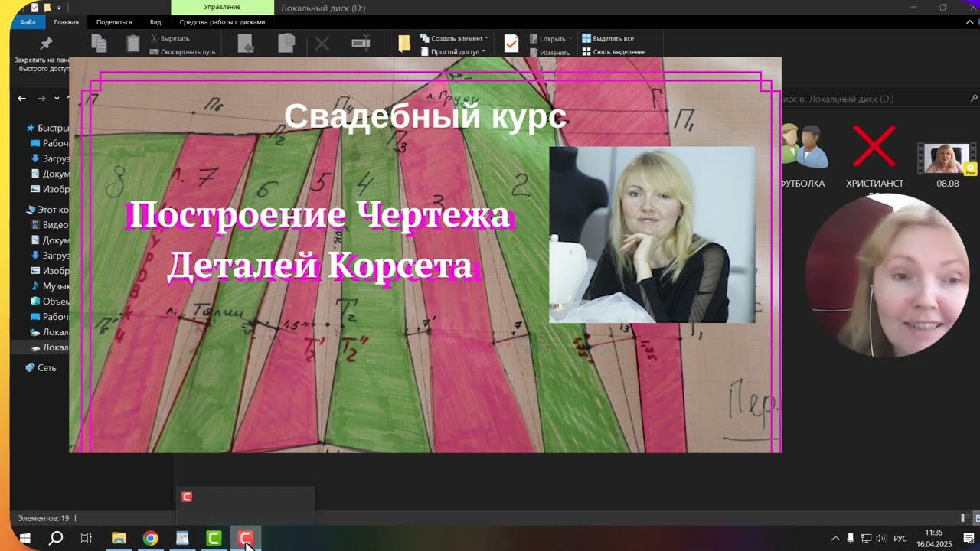Click the Move to icon in ribbon

[x=245, y=44]
